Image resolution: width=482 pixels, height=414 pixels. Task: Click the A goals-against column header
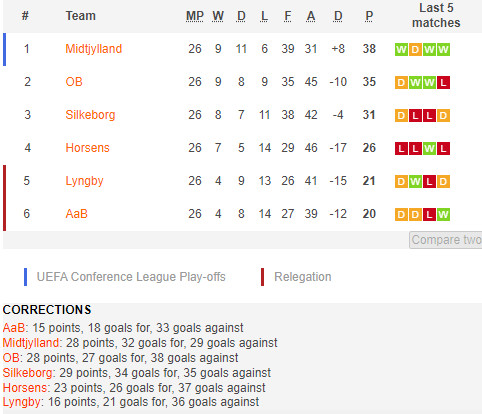311,16
